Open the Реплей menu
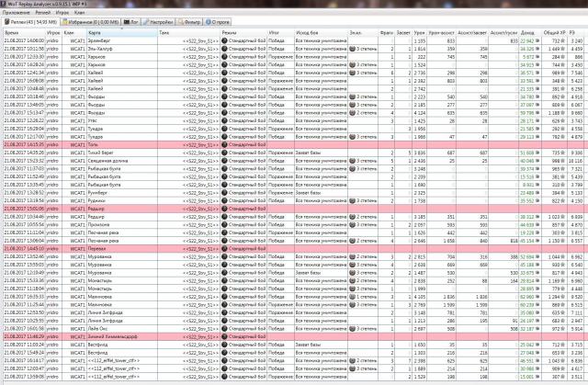 (x=42, y=13)
